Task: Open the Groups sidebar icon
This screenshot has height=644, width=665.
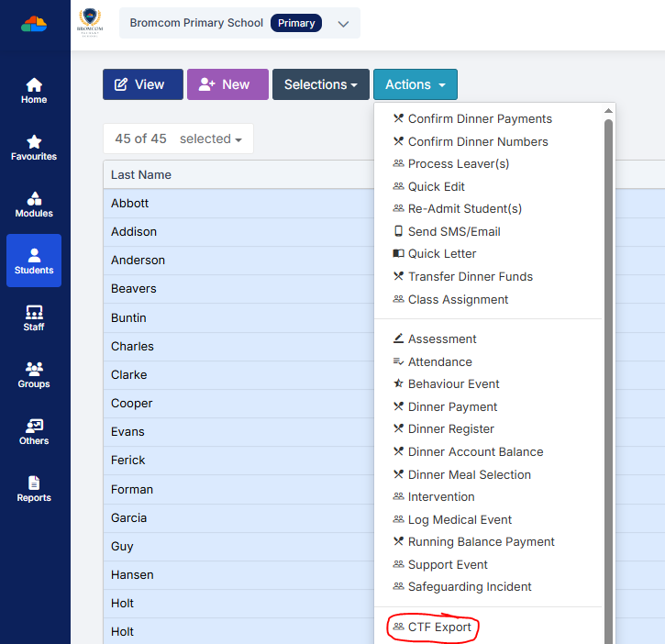Action: (x=34, y=374)
